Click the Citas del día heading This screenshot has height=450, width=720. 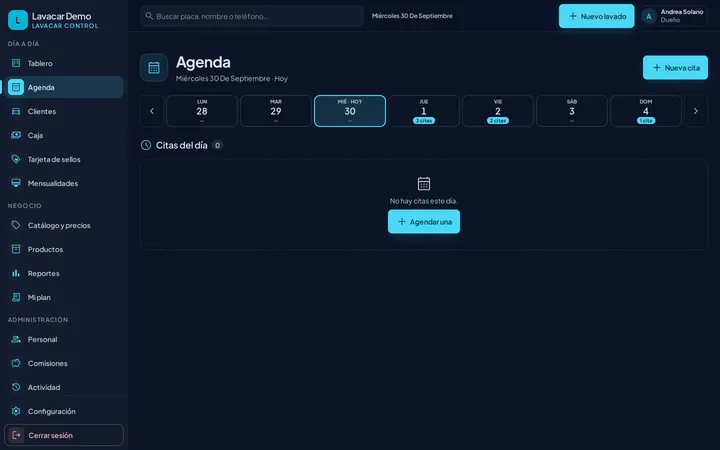point(181,145)
